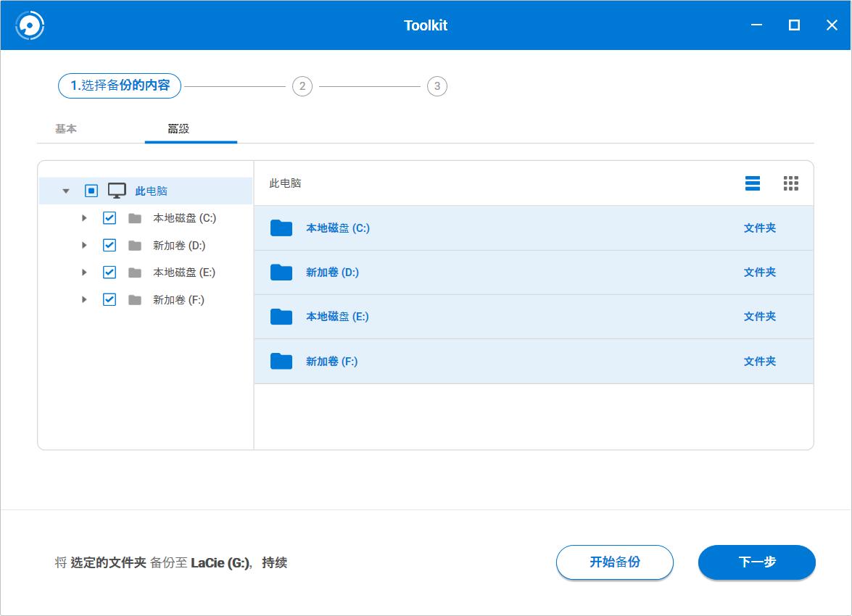852x616 pixels.
Task: Uncheck the 新加卷 (D:) checkbox
Action: [x=109, y=246]
